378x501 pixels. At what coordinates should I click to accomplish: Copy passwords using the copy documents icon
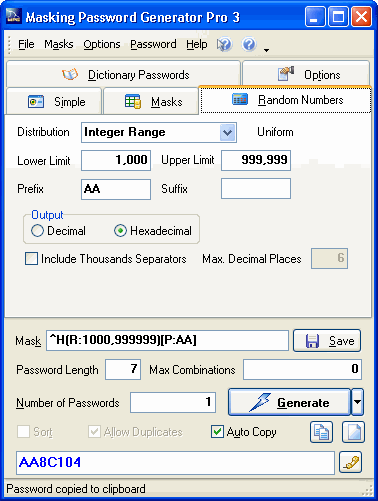pos(321,432)
